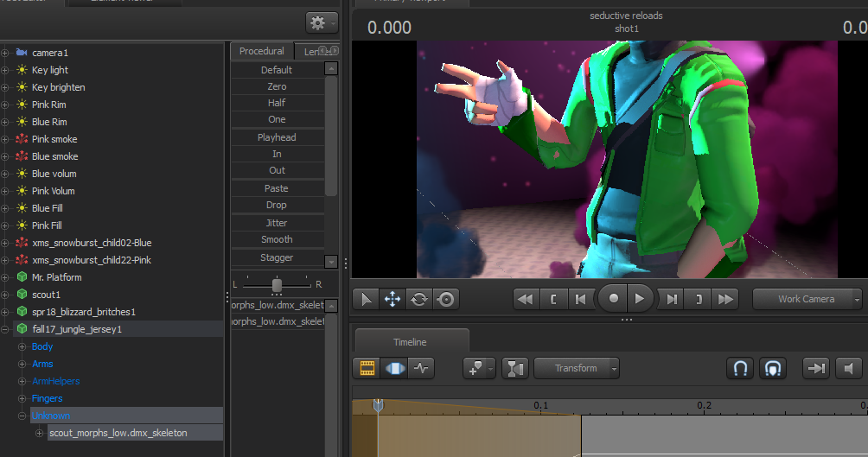Activate the selection arrow tool

tap(366, 299)
